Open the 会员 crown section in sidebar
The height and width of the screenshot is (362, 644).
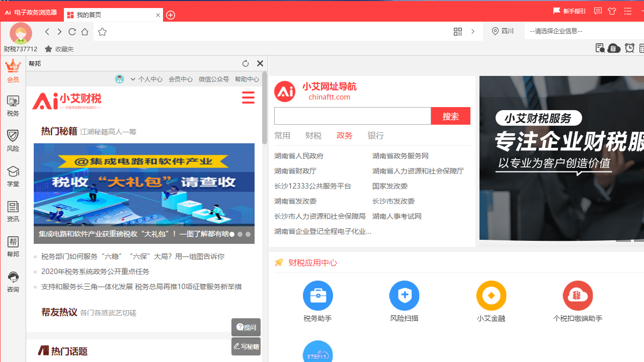[13, 70]
